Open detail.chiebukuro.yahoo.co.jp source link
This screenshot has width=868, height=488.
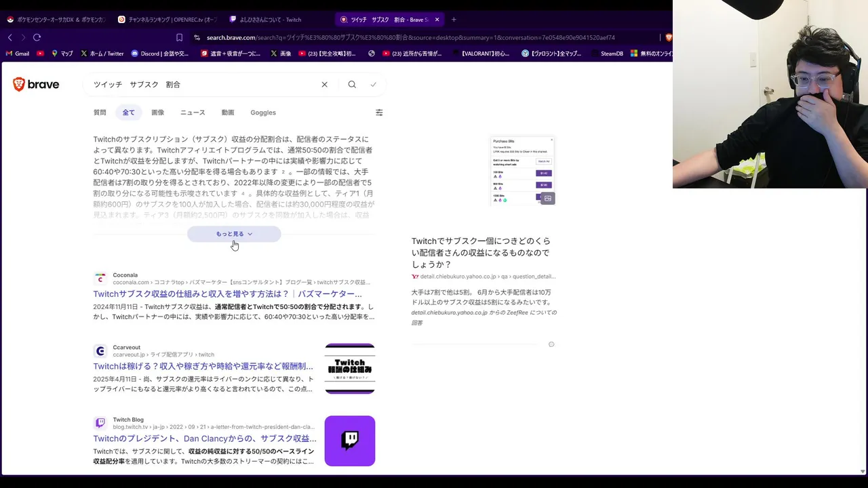click(x=484, y=277)
